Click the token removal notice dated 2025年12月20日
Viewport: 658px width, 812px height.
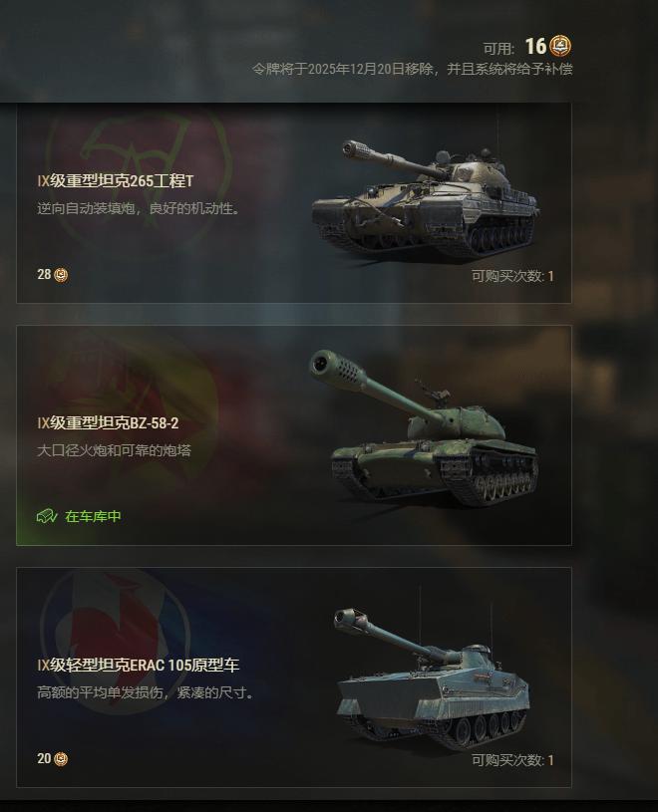pyautogui.click(x=413, y=69)
